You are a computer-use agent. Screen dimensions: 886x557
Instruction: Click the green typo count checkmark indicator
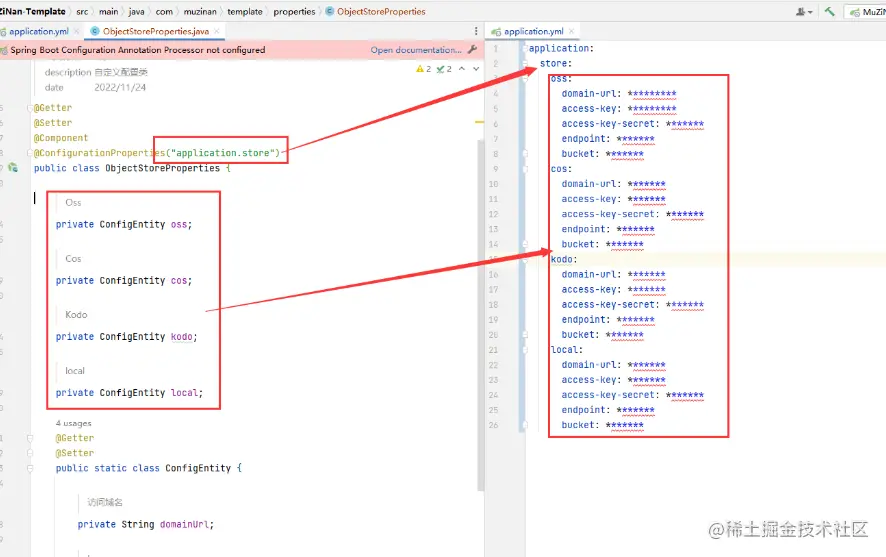[444, 69]
